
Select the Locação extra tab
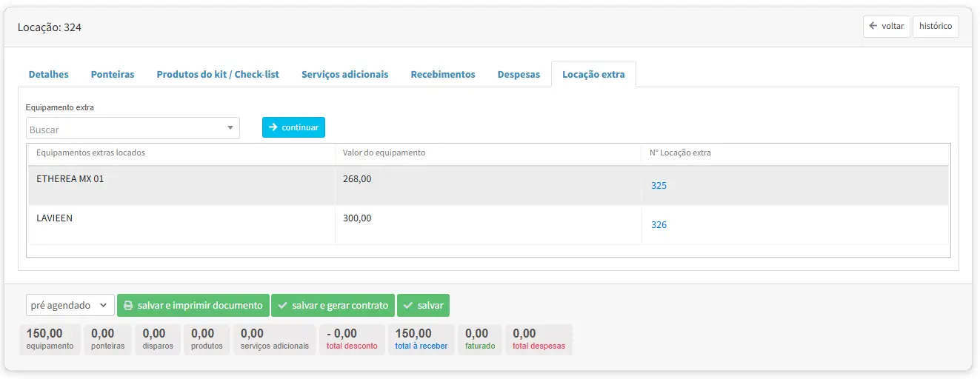pos(593,74)
